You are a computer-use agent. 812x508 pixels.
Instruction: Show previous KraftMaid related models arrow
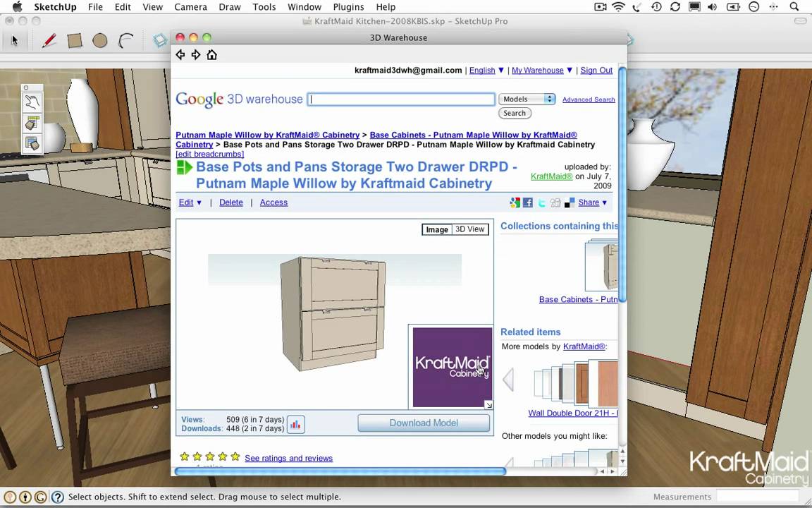pos(508,380)
